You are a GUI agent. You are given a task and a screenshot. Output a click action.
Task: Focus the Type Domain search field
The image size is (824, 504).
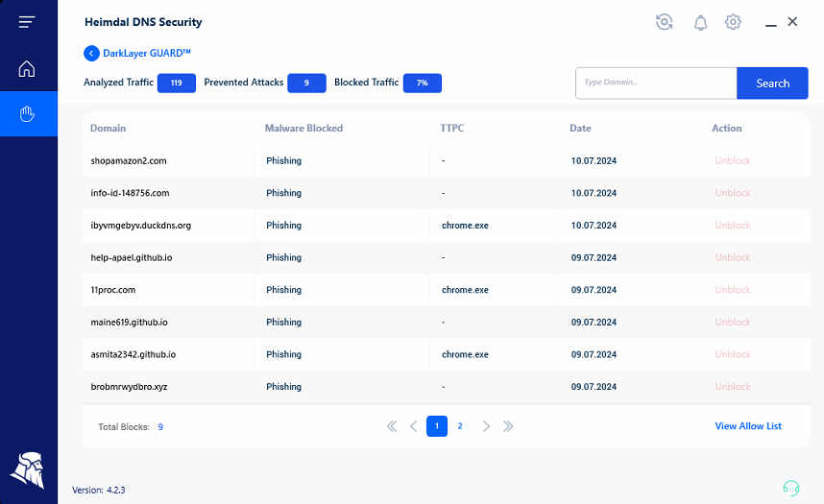pyautogui.click(x=656, y=83)
